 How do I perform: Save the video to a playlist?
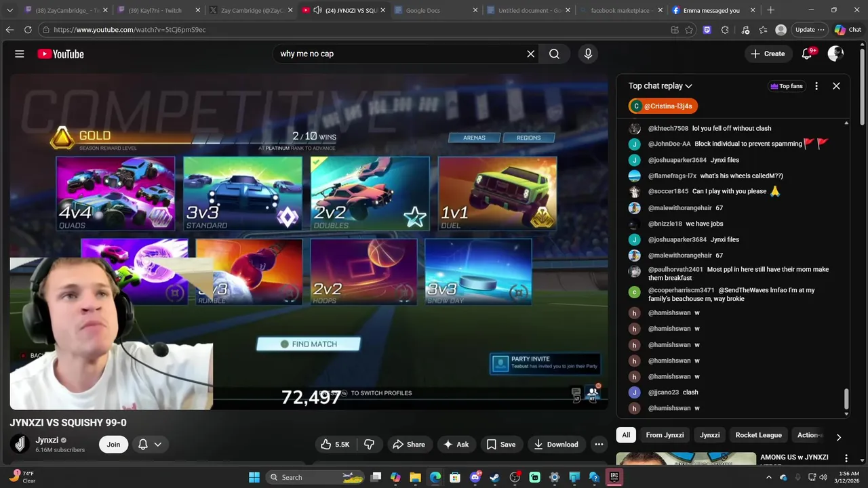pyautogui.click(x=501, y=445)
